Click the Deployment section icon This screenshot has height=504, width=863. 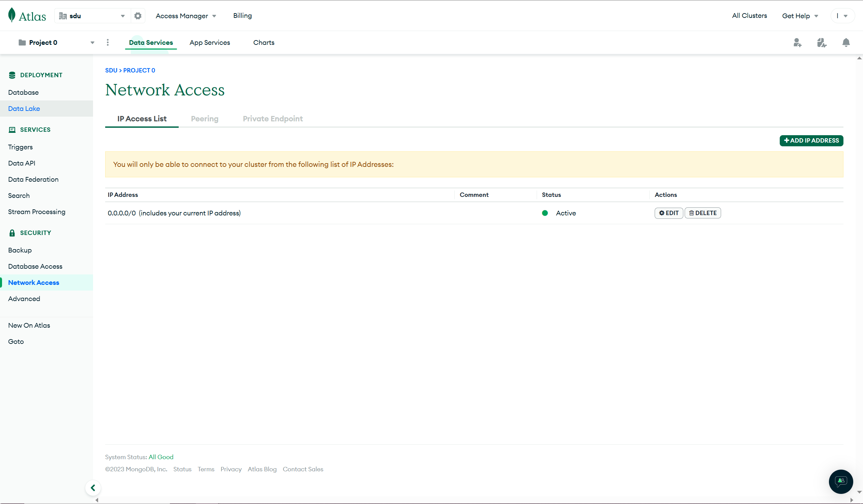click(12, 75)
